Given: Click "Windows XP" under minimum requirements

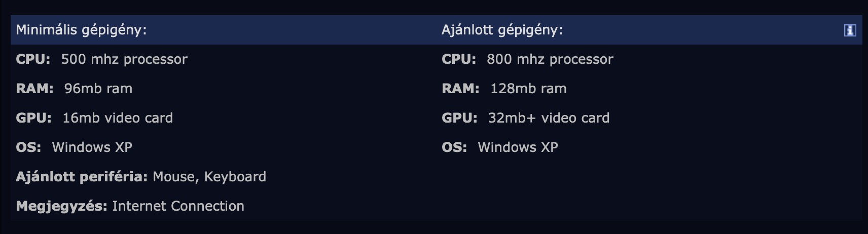Looking at the screenshot, I should 92,147.
